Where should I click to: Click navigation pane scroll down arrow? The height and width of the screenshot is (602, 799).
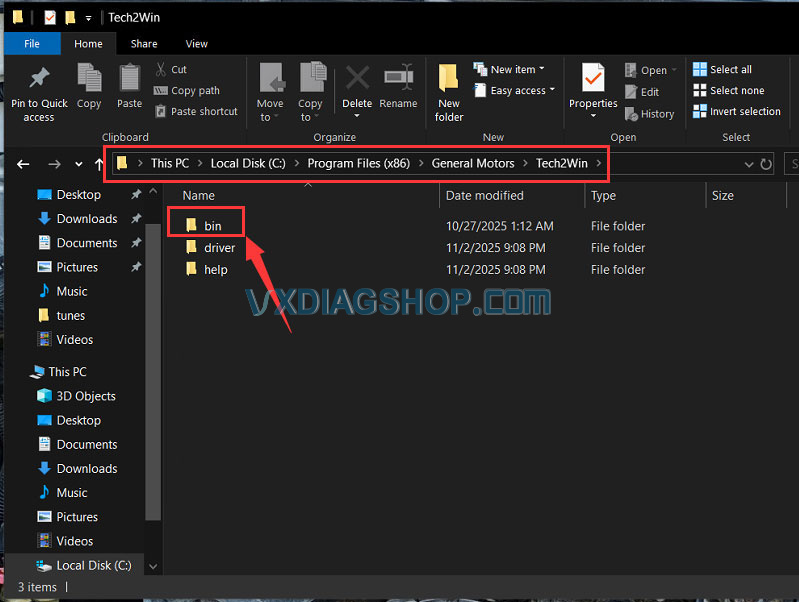pyautogui.click(x=153, y=566)
